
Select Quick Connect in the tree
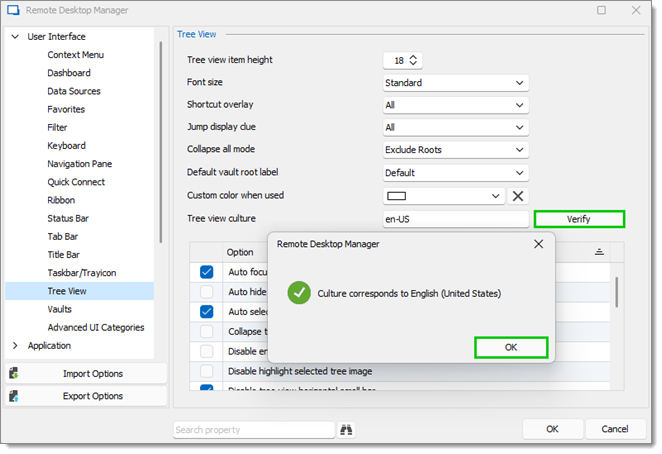point(76,182)
